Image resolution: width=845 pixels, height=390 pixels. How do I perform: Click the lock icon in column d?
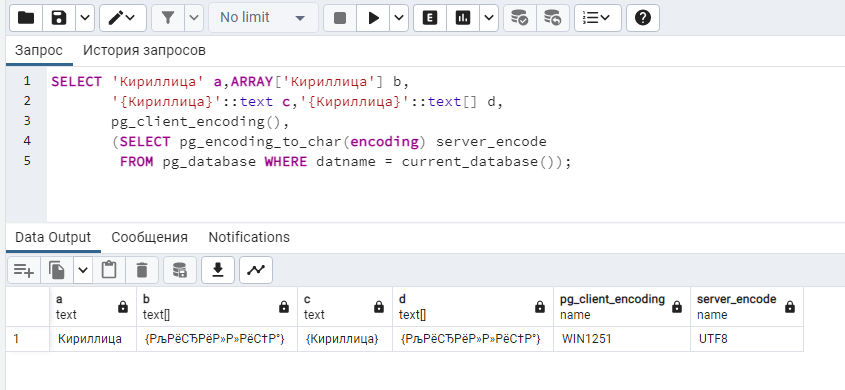(540, 307)
